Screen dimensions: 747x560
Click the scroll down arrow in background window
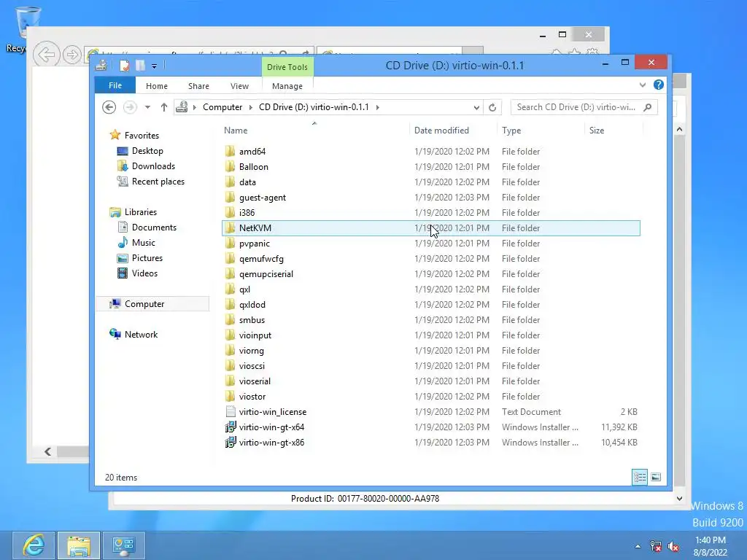click(x=679, y=499)
